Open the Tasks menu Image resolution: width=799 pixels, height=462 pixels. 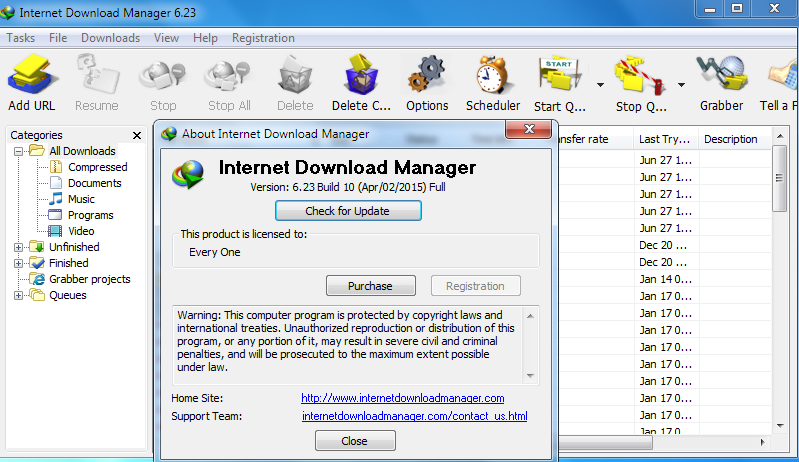pyautogui.click(x=20, y=38)
